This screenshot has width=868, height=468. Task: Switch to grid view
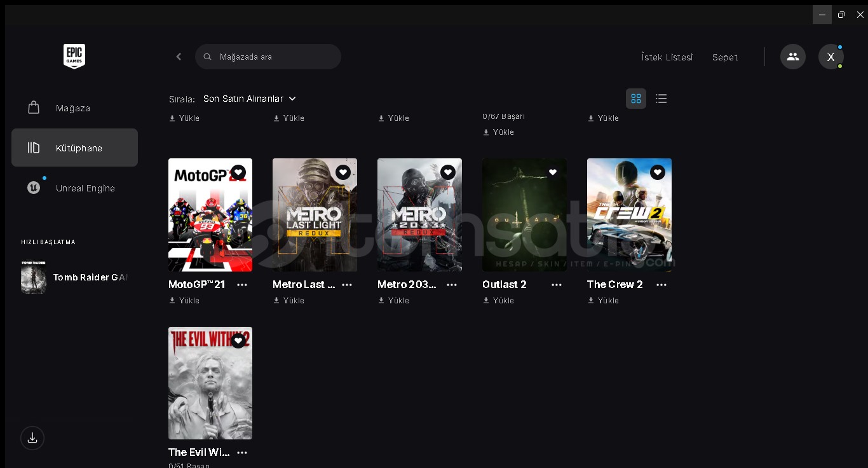coord(636,99)
